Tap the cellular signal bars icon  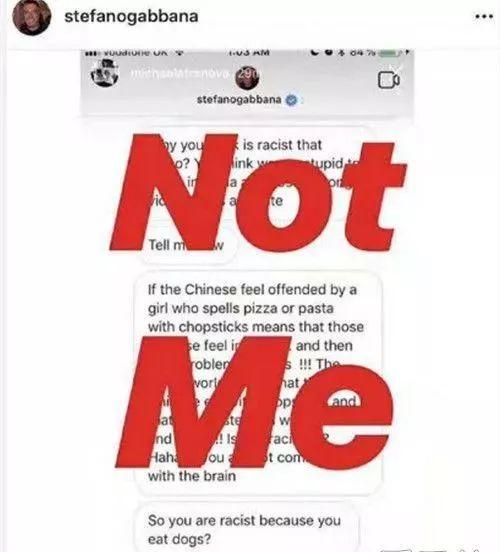pos(90,52)
